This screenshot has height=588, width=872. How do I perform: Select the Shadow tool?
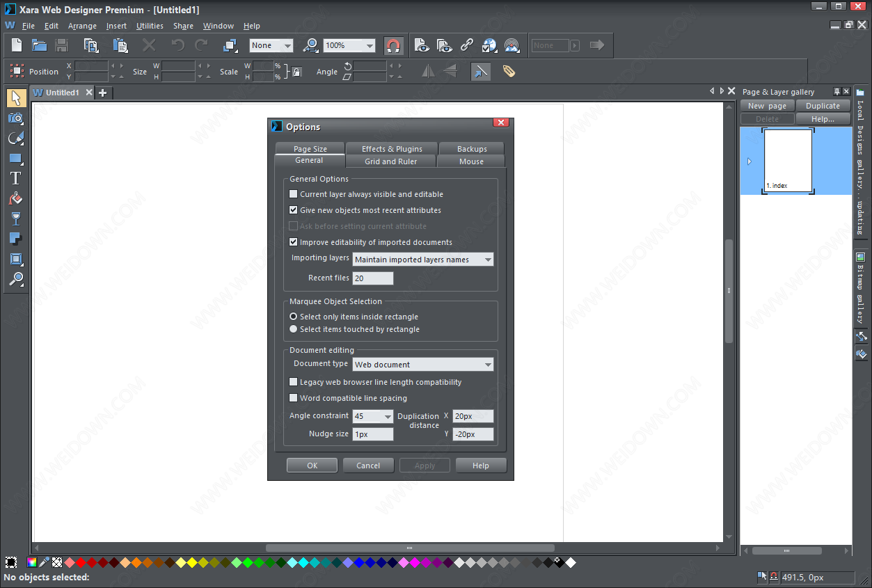16,239
